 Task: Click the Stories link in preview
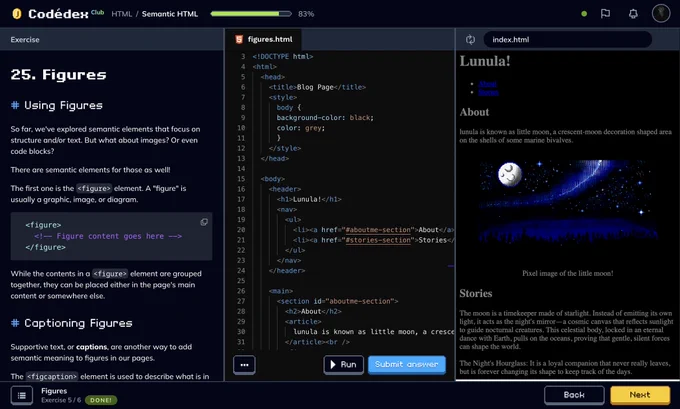point(488,92)
